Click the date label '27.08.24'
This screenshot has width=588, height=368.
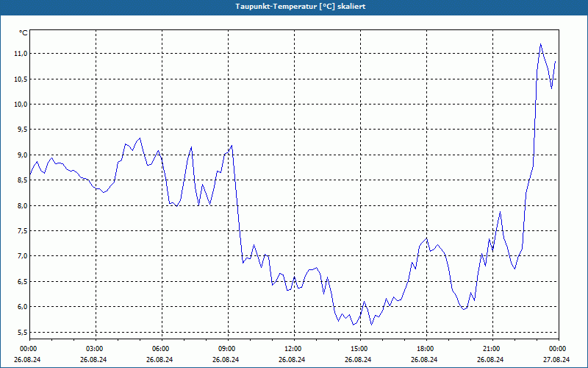(556, 359)
